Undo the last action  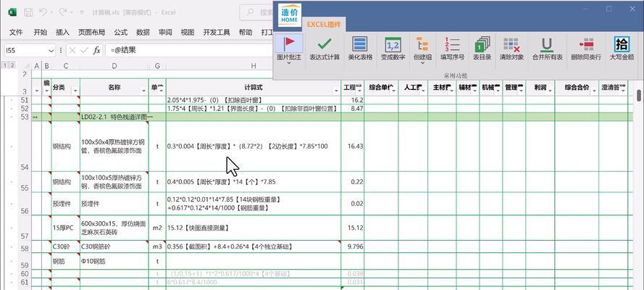click(43, 12)
